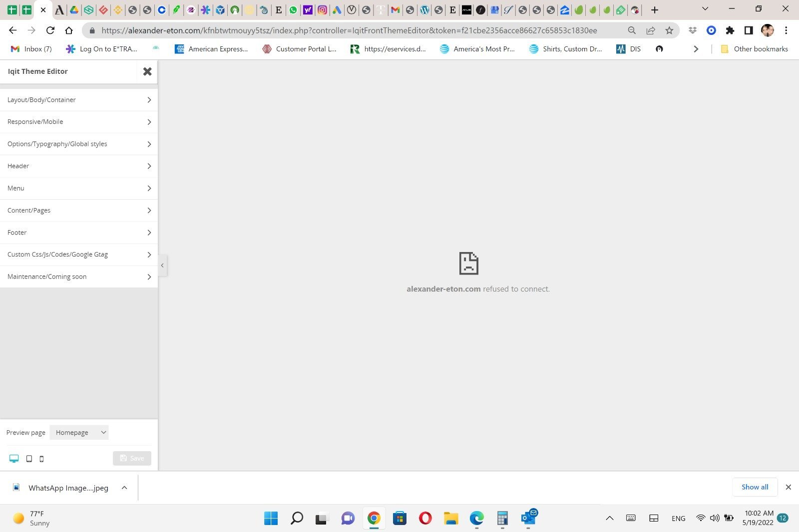This screenshot has height=532, width=799.
Task: Open the https://eservices.d... bookmark
Action: pos(388,49)
